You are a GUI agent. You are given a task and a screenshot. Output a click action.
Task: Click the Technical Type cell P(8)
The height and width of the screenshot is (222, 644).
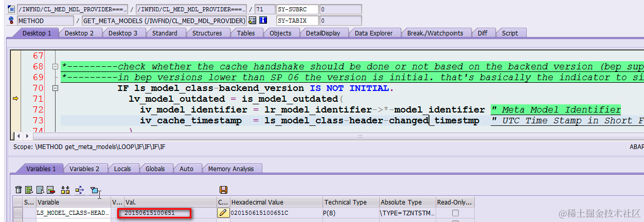coord(350,213)
